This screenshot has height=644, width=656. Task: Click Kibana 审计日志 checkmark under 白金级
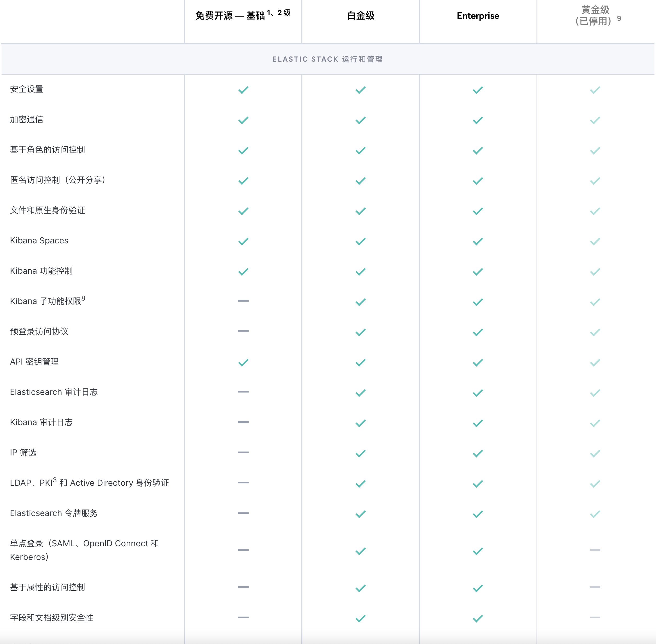[x=360, y=423]
